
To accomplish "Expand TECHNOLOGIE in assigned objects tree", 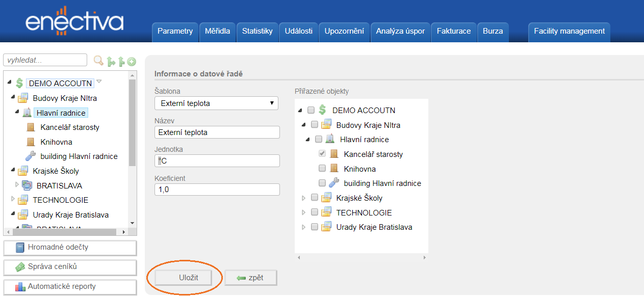I will tap(304, 212).
